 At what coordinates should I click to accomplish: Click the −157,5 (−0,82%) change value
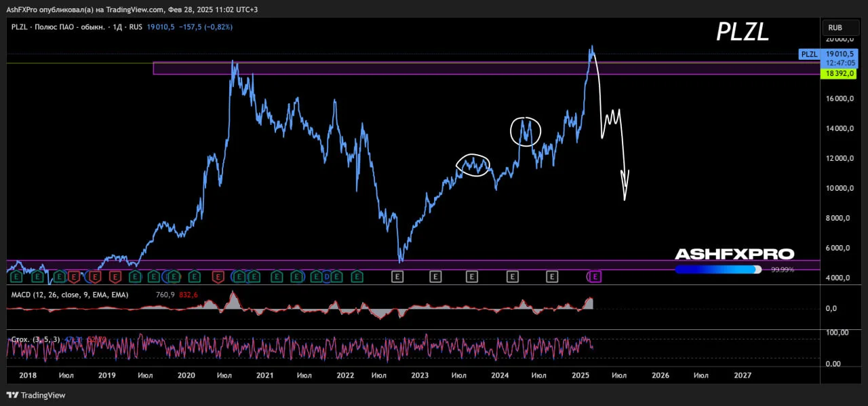point(206,27)
